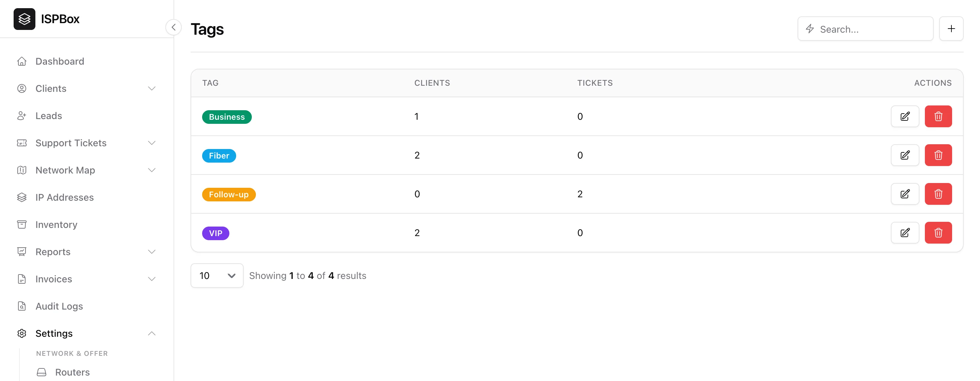Edit the Business tag
The height and width of the screenshot is (381, 980).
click(x=905, y=116)
